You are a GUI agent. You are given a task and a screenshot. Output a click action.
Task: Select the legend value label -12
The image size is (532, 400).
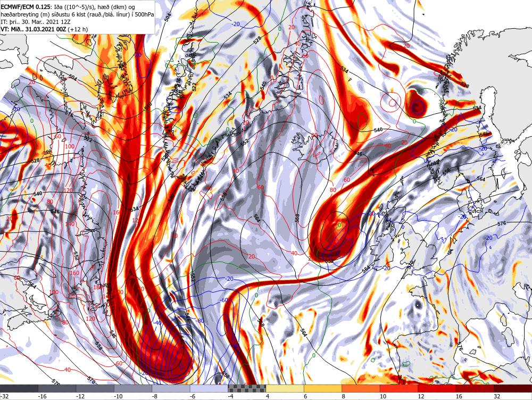coord(80,396)
